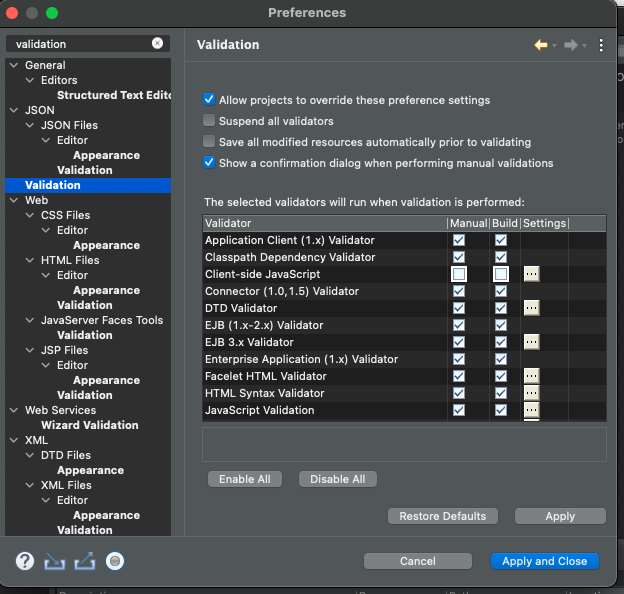The width and height of the screenshot is (624, 594).
Task: Check Manual for Client-side JavaScript
Action: pos(459,274)
